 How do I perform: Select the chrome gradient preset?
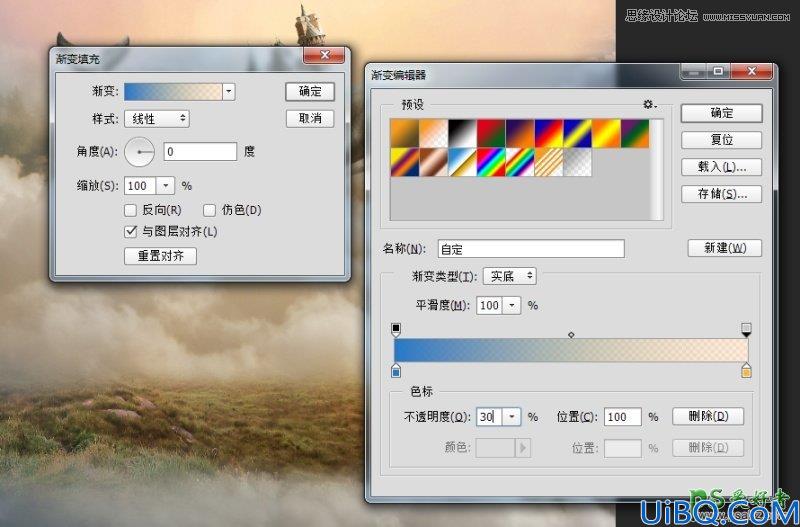(462, 162)
